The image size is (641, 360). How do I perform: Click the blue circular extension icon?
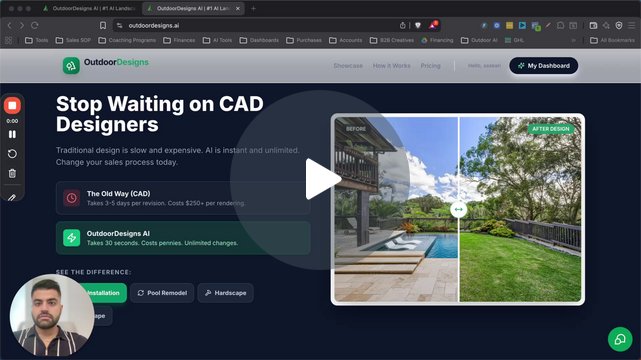pyautogui.click(x=497, y=25)
